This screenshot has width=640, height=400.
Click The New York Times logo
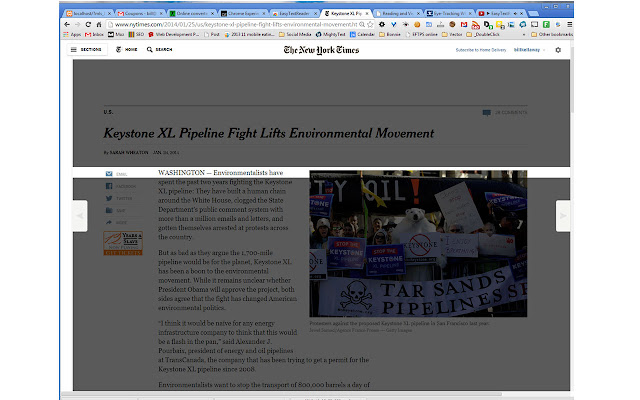(321, 50)
